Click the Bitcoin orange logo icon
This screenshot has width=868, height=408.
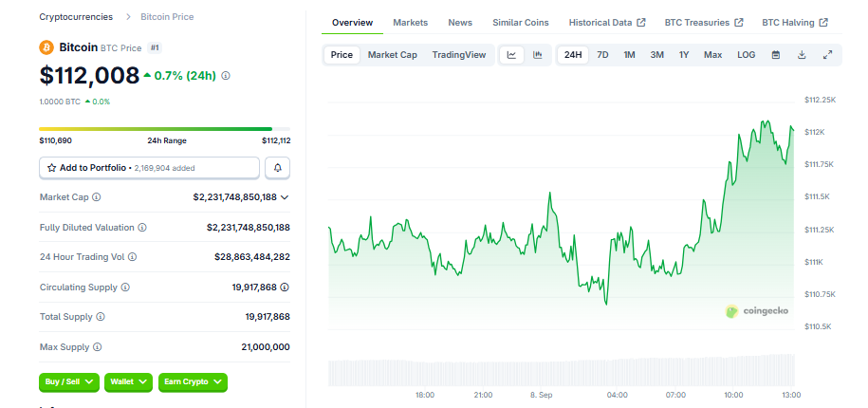(x=46, y=47)
